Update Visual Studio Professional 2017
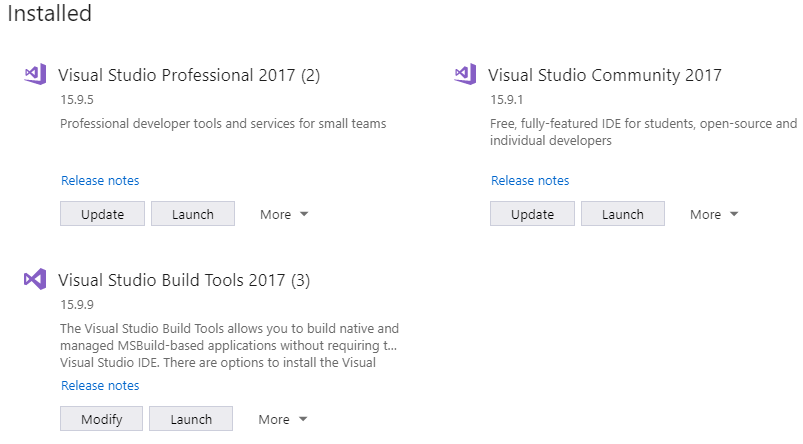The width and height of the screenshot is (803, 444). coord(102,214)
